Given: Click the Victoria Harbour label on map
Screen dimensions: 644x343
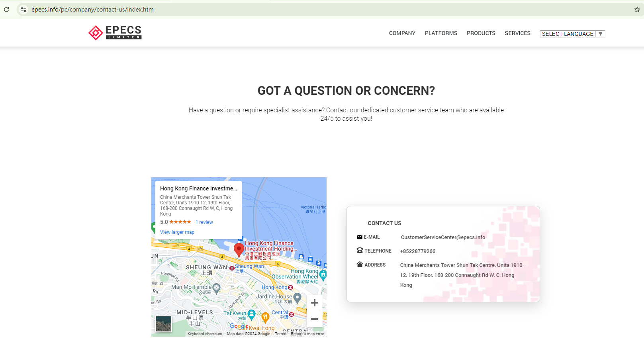Looking at the screenshot, I should click(x=313, y=210).
